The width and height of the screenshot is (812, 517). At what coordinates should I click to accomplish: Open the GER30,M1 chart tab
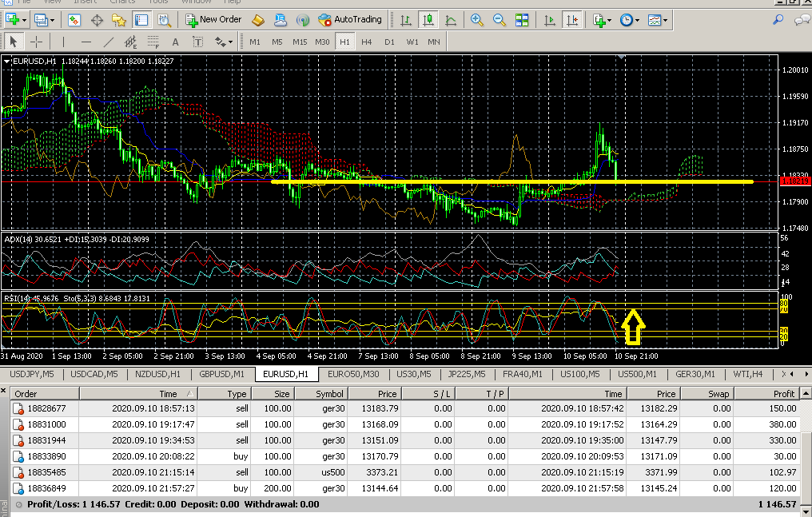(x=695, y=374)
